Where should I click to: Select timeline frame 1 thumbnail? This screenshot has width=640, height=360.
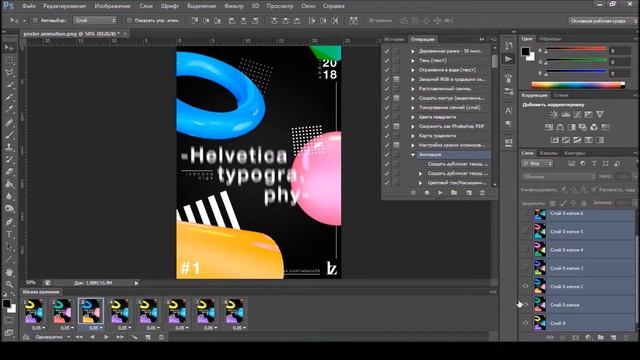pos(33,311)
